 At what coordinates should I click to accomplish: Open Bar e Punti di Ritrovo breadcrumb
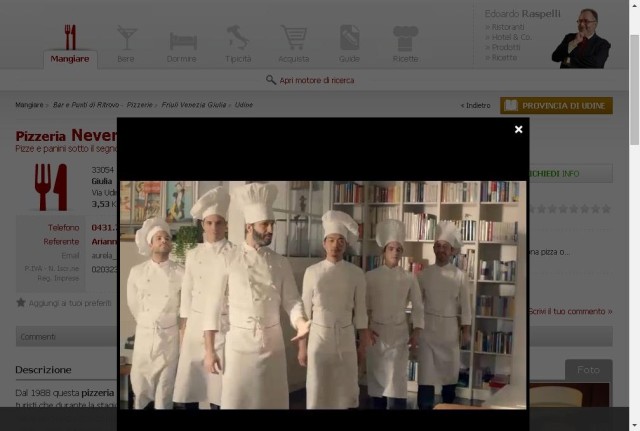tap(86, 105)
